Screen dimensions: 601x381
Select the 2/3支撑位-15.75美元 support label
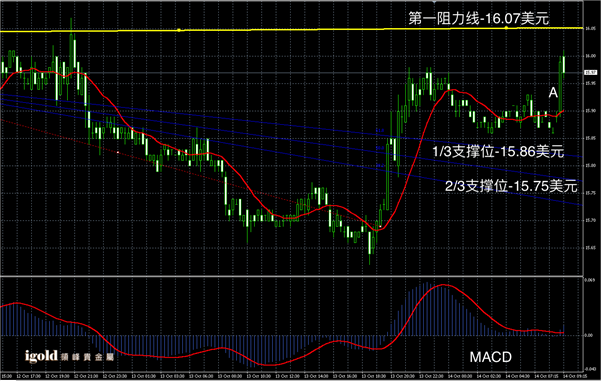pos(511,186)
